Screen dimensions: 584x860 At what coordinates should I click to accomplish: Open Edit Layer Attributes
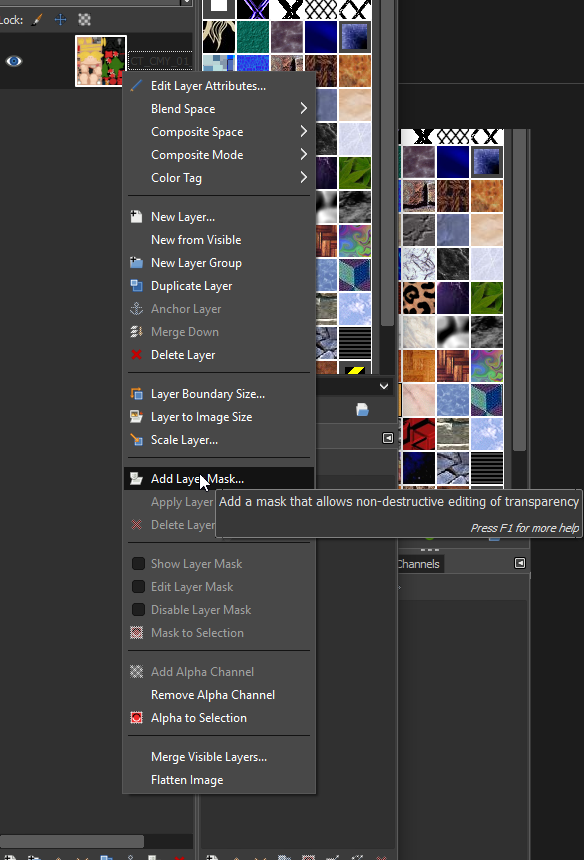tap(219, 86)
